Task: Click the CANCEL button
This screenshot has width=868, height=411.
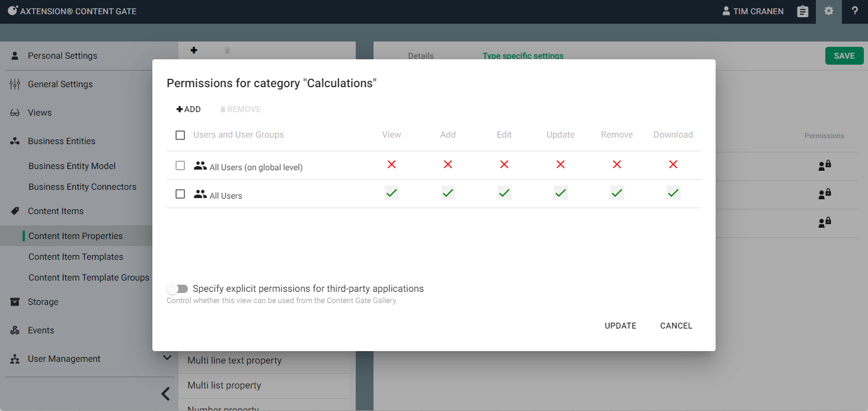Action: click(x=676, y=326)
